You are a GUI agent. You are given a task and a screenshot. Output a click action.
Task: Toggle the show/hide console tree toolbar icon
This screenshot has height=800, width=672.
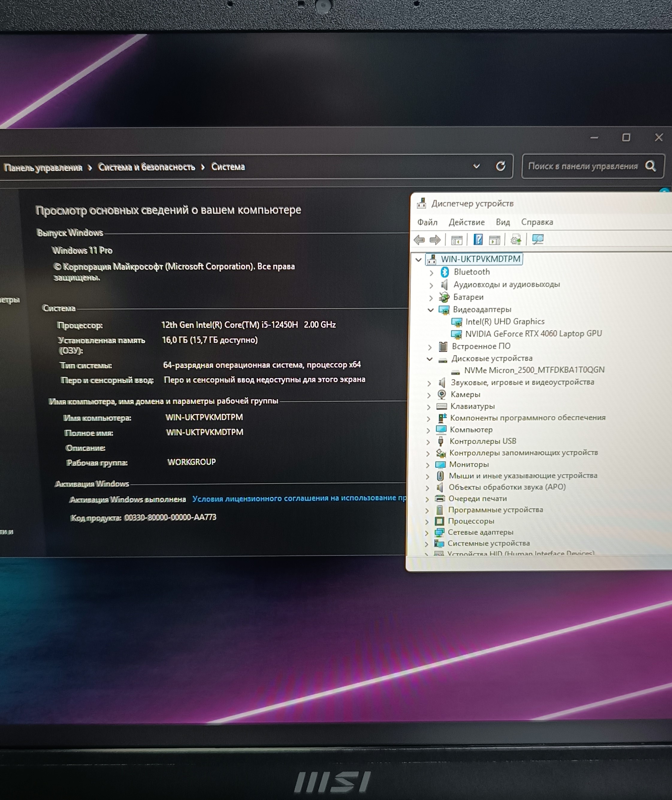tap(457, 240)
